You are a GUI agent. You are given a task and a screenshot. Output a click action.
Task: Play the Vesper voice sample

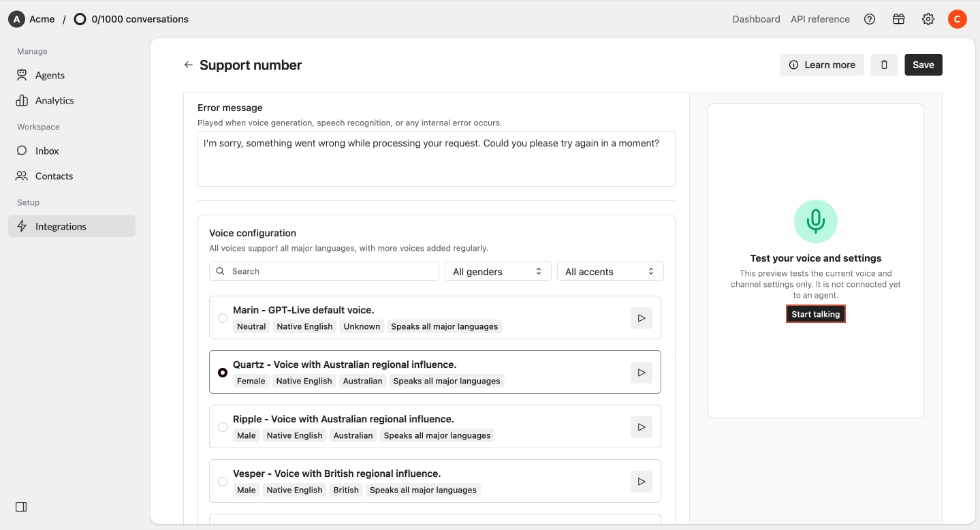pos(642,481)
